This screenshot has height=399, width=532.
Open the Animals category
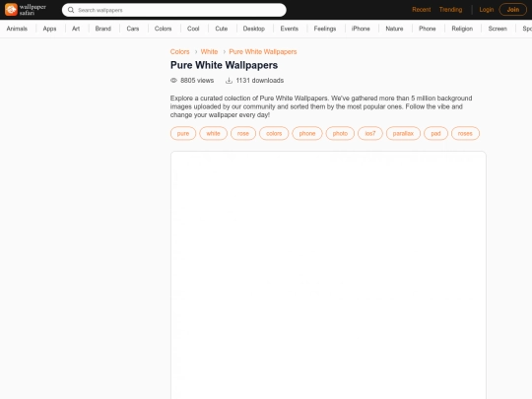coord(17,29)
